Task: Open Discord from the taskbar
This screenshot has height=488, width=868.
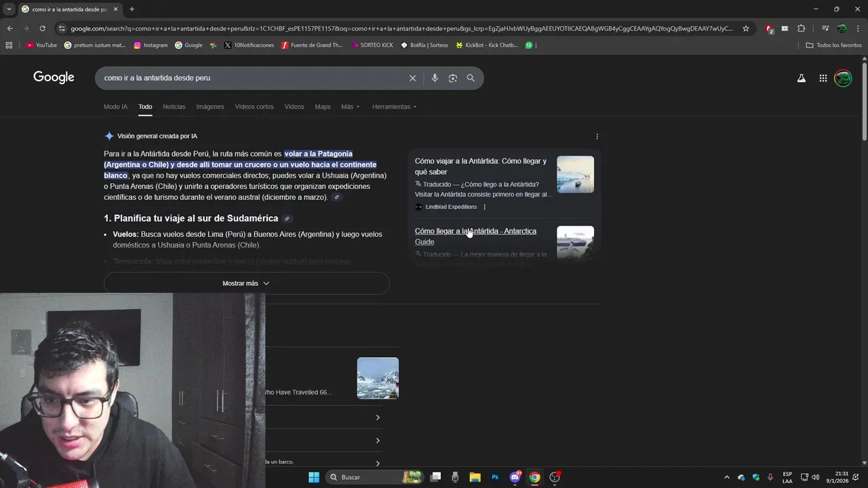Action: (x=515, y=477)
